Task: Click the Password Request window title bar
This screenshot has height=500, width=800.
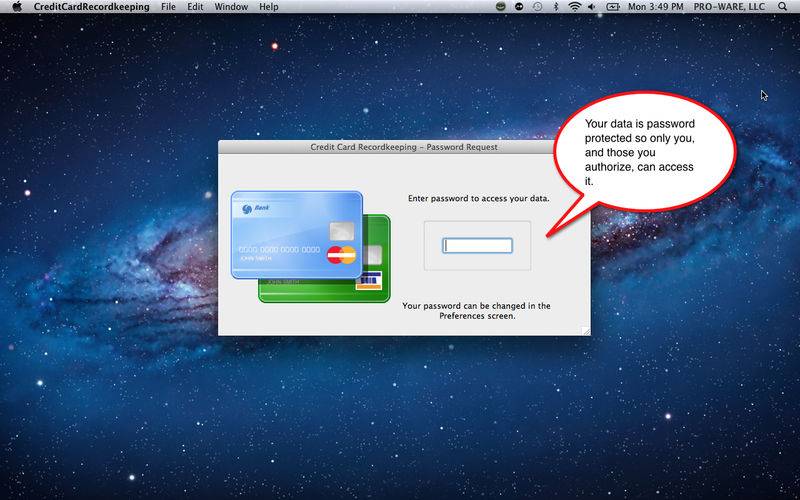Action: coord(404,147)
